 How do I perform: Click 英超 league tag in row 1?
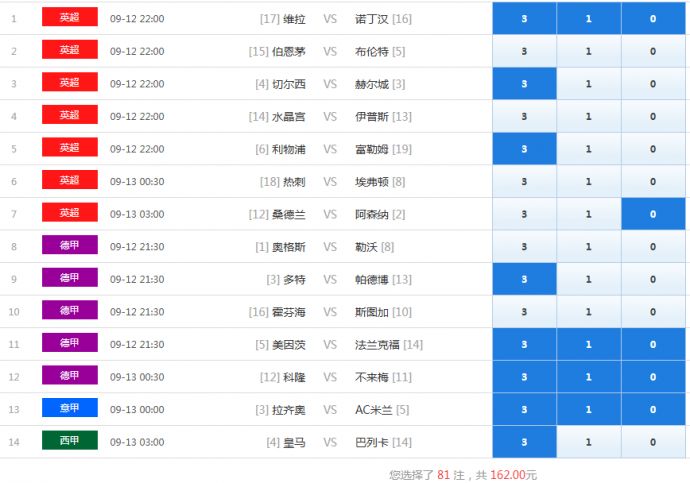[70, 17]
